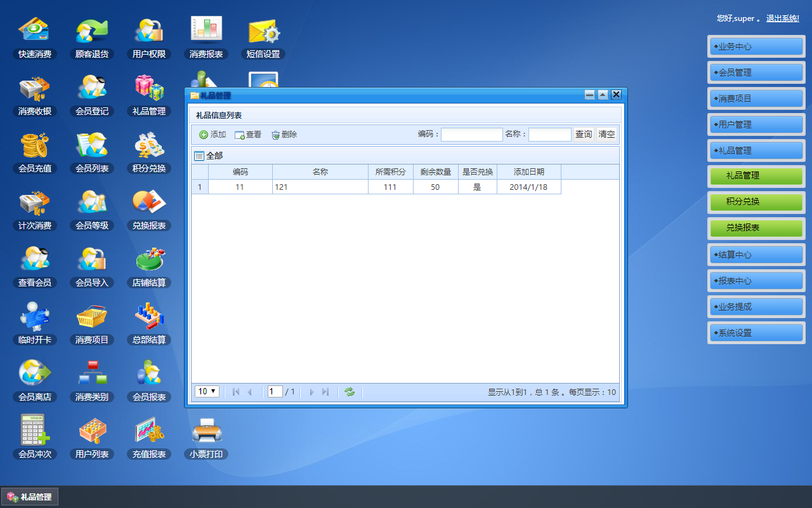
Task: Open the 消费项目 basket icon
Action: tap(92, 324)
